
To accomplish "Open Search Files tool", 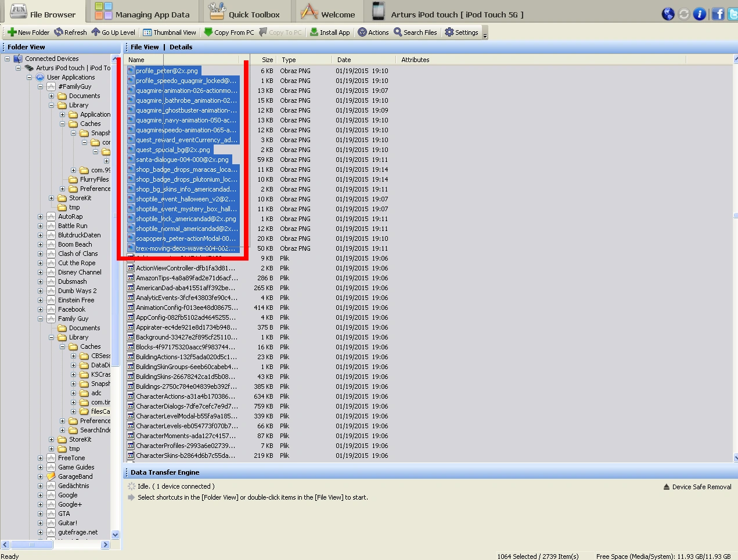I will [x=415, y=32].
